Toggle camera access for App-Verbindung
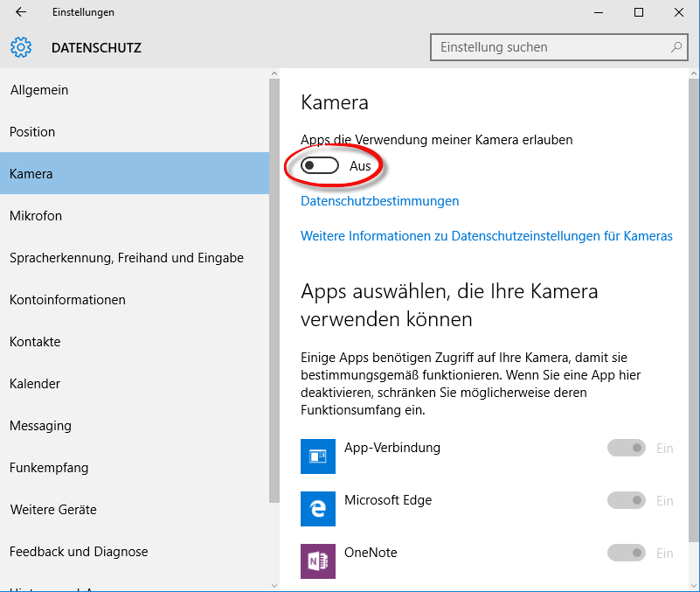Viewport: 700px width, 592px height. pos(627,449)
